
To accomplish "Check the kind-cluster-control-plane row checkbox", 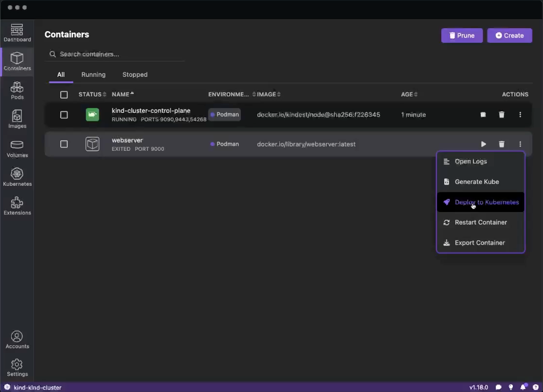I will 64,115.
